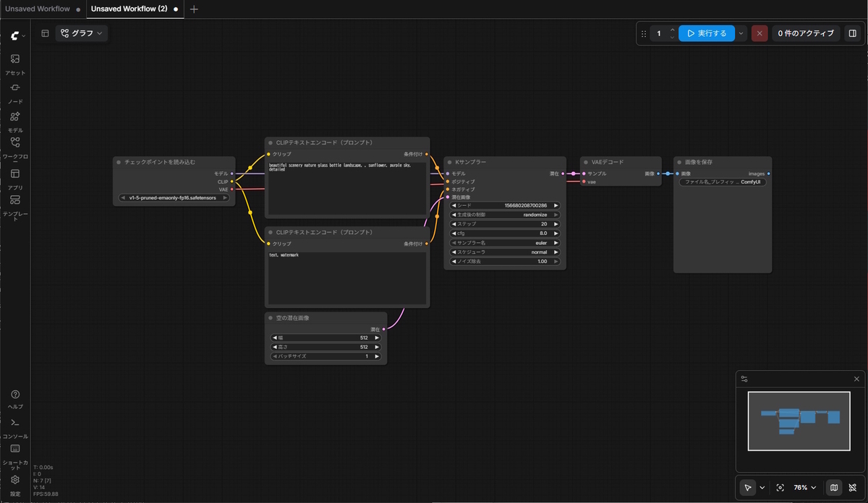This screenshot has height=503, width=868.
Task: Open the コンソール console panel
Action: tap(15, 428)
